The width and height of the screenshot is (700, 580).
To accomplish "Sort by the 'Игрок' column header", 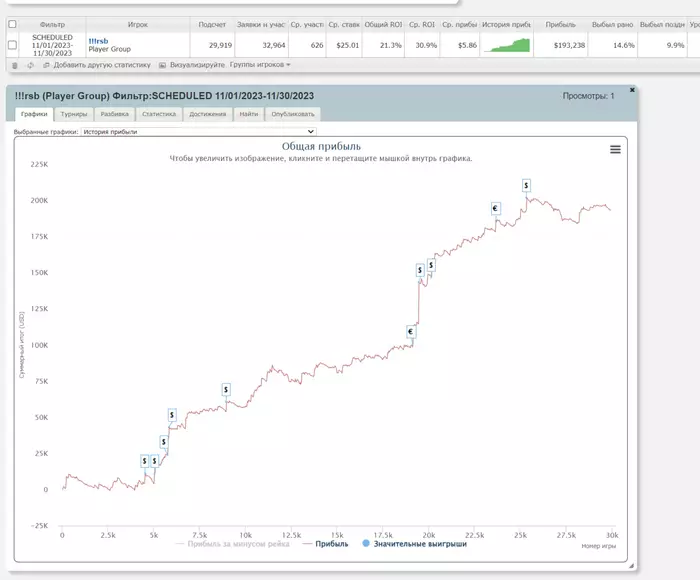I will (138, 25).
